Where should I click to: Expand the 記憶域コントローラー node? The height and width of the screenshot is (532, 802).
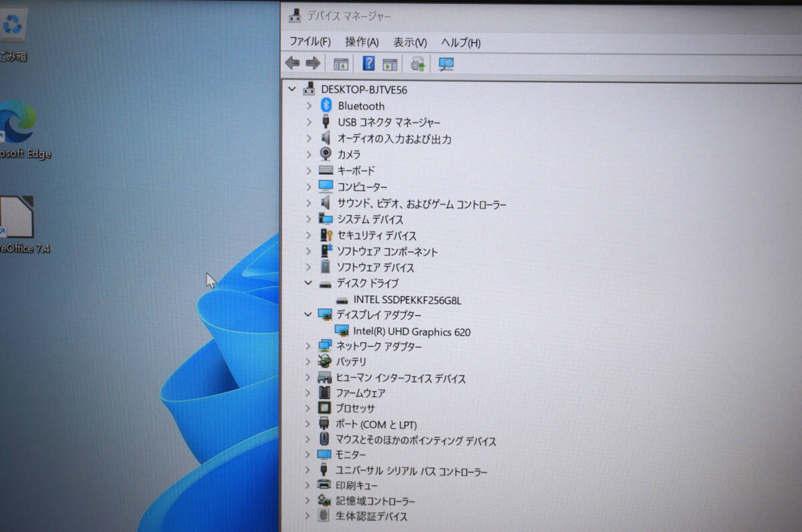click(x=307, y=501)
